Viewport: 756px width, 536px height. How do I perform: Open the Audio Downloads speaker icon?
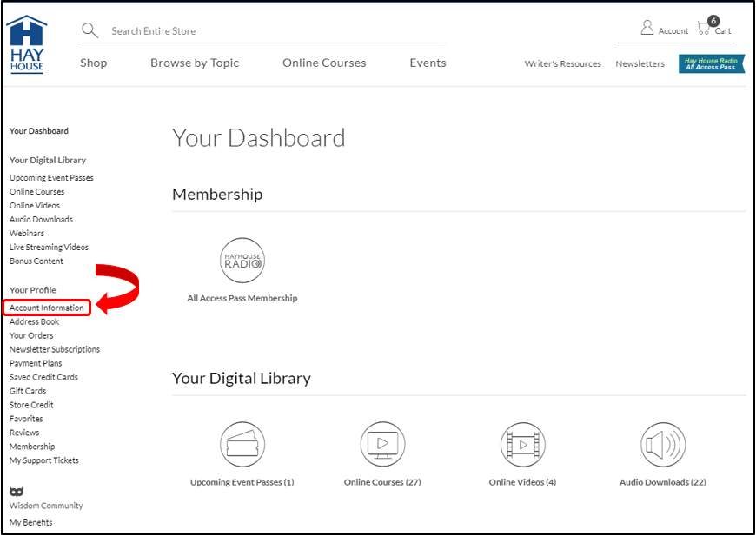[662, 444]
